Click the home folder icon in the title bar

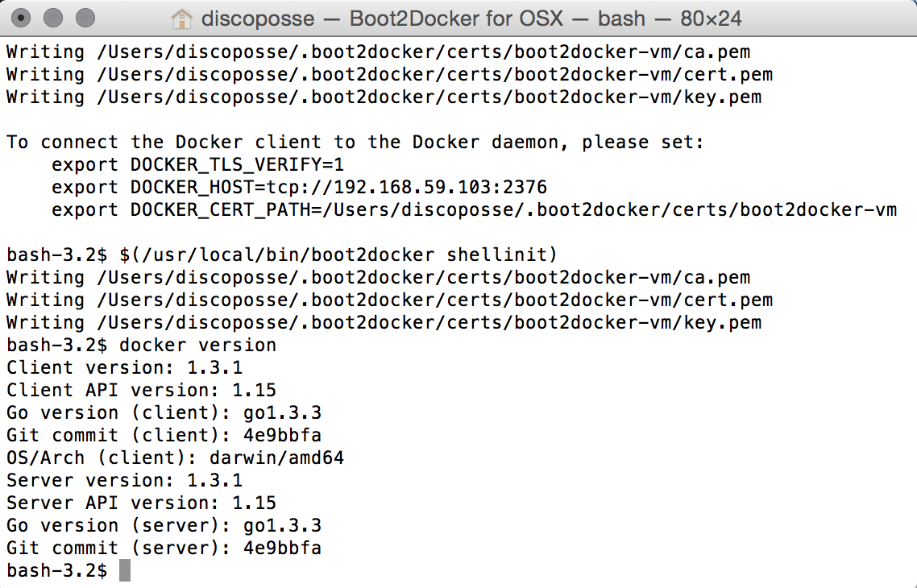coord(183,18)
